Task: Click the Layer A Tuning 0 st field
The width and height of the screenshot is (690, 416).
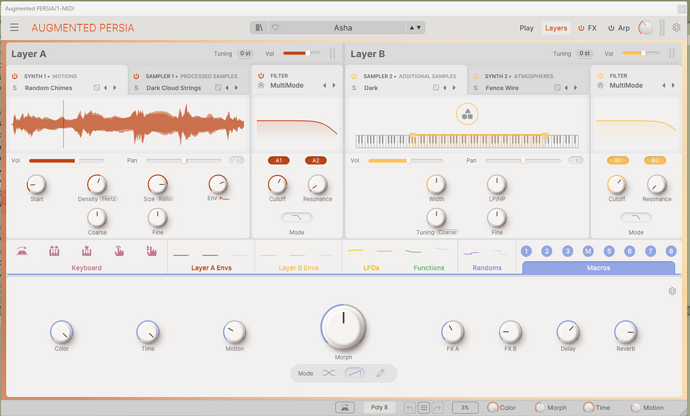Action: click(245, 53)
